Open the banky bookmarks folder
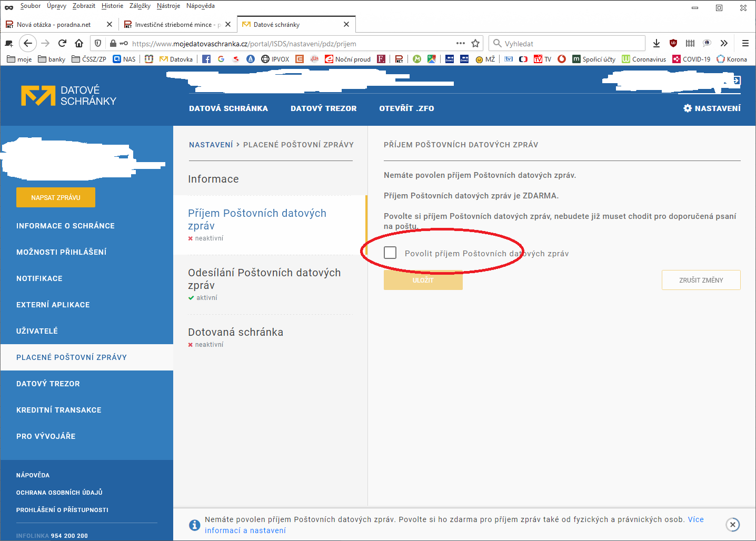 point(52,59)
